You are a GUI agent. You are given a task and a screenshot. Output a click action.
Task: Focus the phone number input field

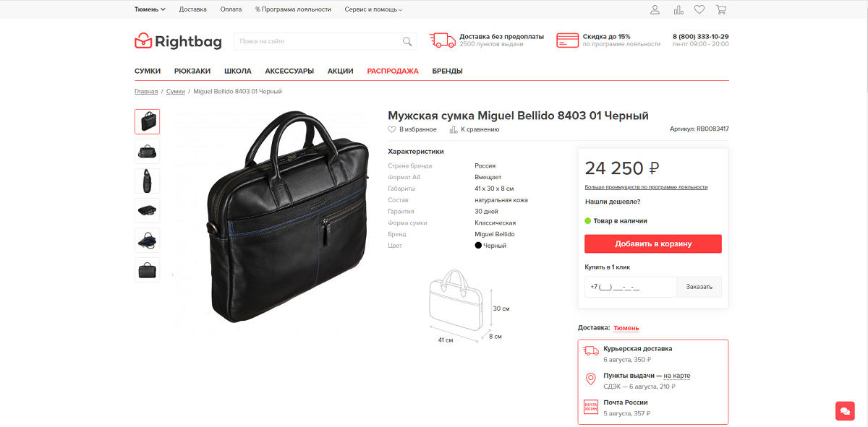pyautogui.click(x=631, y=287)
